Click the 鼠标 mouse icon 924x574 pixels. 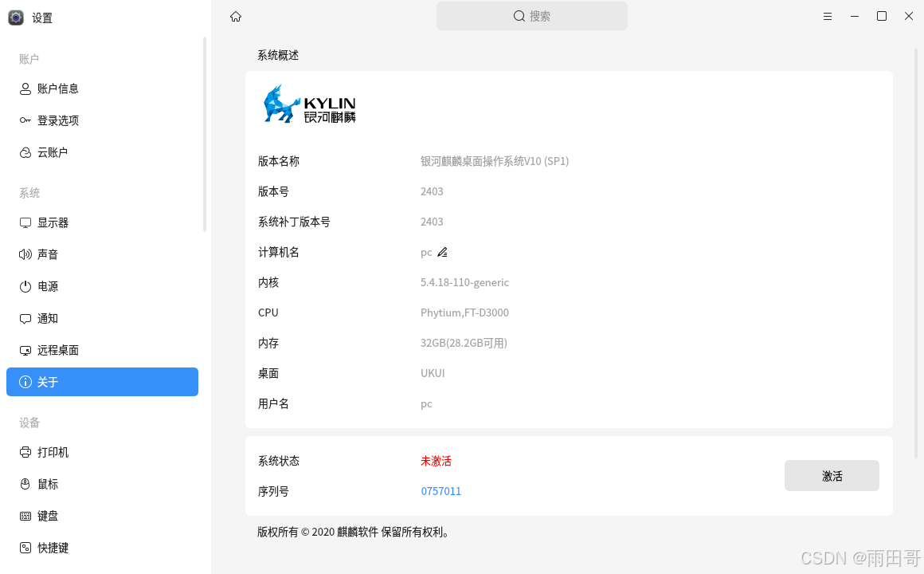[x=25, y=485]
